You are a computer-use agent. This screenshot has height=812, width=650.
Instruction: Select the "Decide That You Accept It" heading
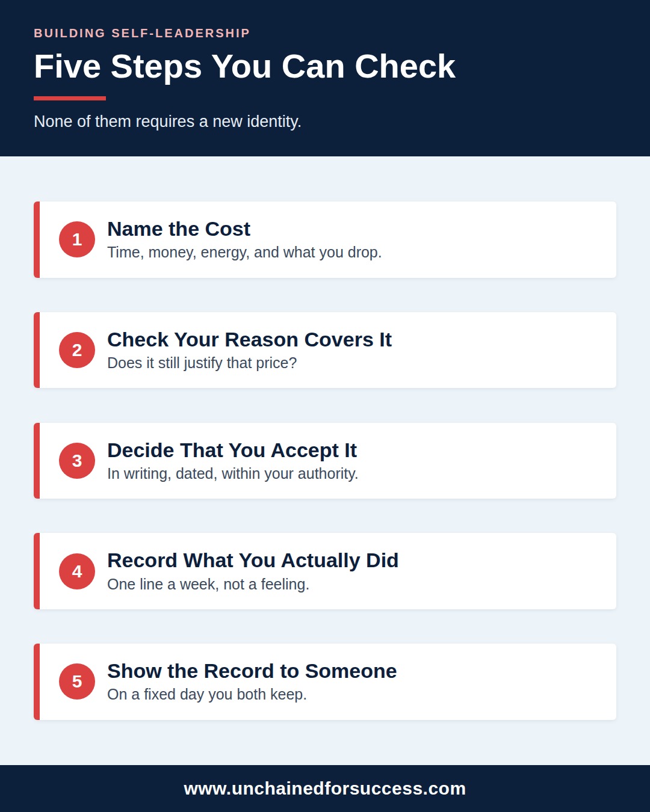[x=232, y=451]
